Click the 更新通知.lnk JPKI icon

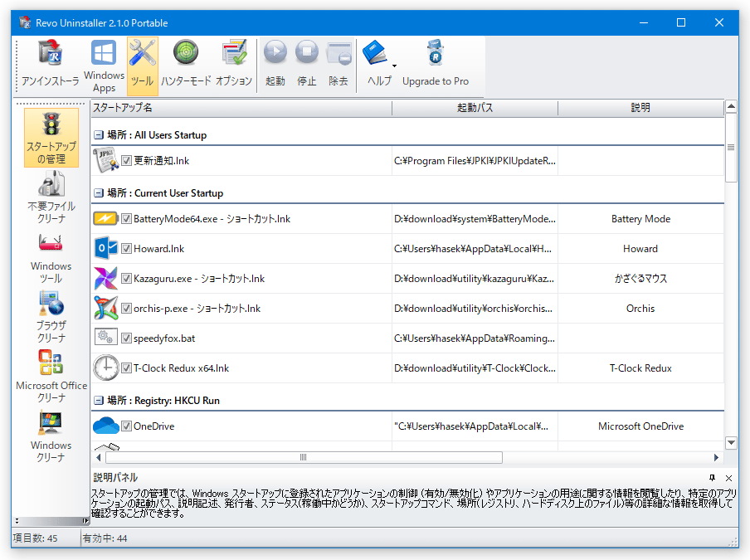click(x=105, y=160)
